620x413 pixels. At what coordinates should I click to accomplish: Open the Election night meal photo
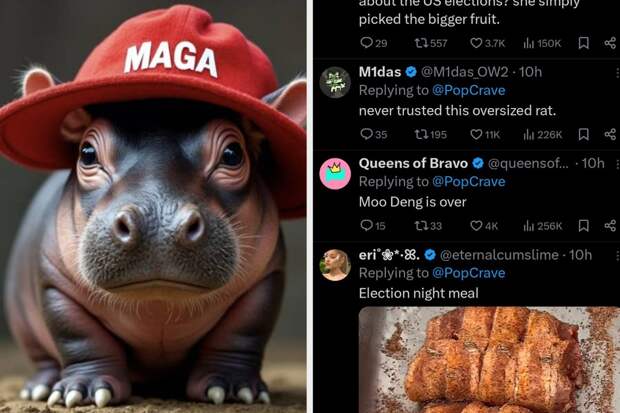488,360
